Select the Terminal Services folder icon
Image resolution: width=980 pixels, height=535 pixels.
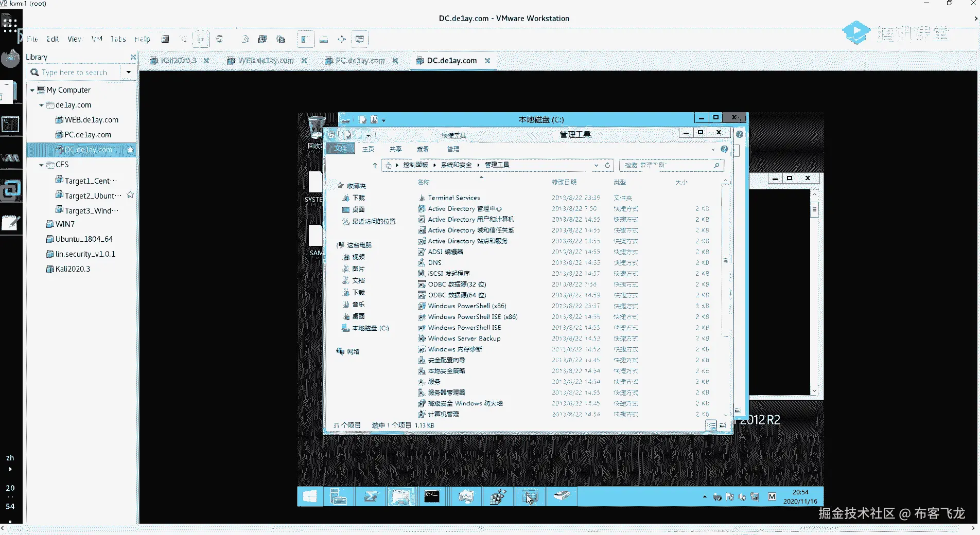point(422,198)
